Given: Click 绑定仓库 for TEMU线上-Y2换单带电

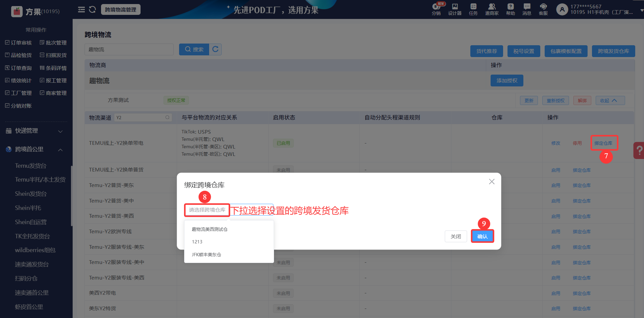Looking at the screenshot, I should pyautogui.click(x=603, y=143).
